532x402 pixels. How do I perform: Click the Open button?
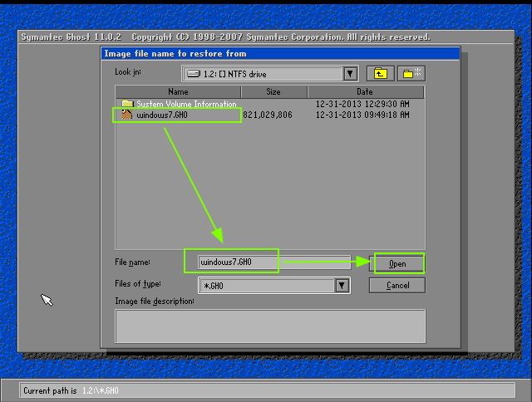397,263
